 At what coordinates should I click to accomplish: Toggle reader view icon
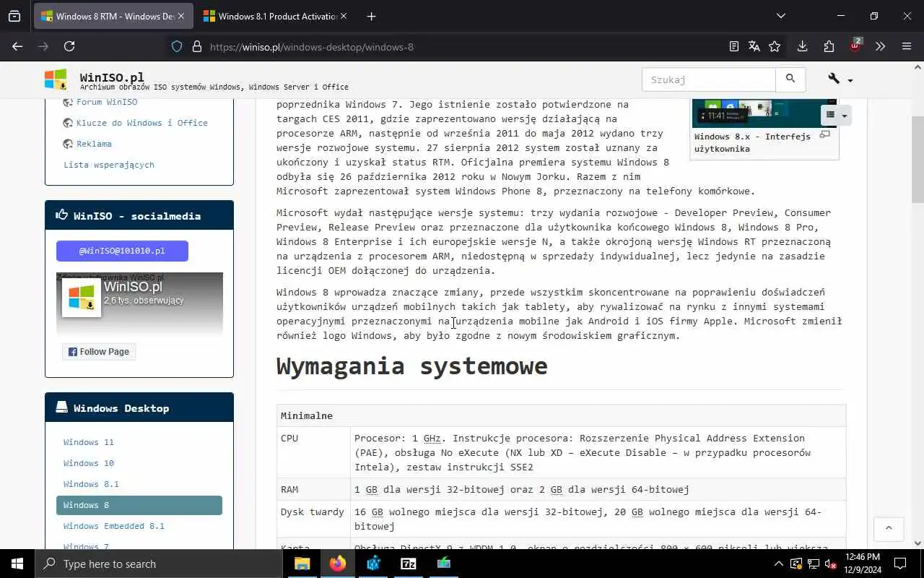(734, 46)
